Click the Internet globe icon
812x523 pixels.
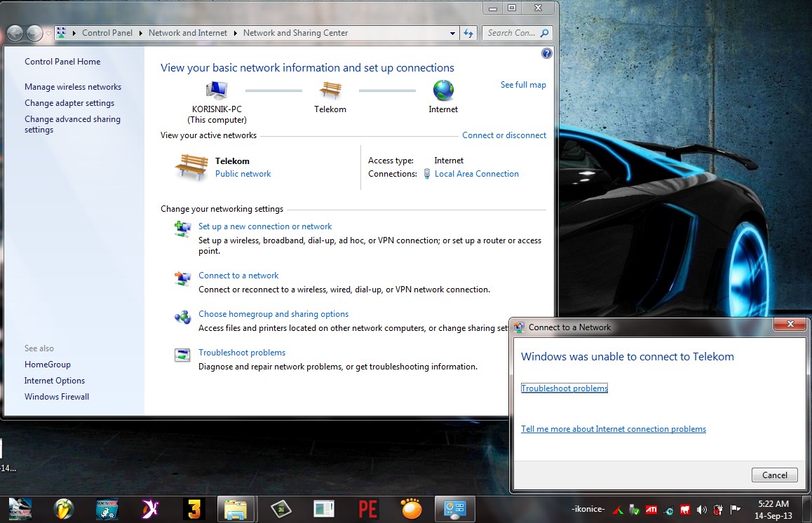pyautogui.click(x=443, y=90)
